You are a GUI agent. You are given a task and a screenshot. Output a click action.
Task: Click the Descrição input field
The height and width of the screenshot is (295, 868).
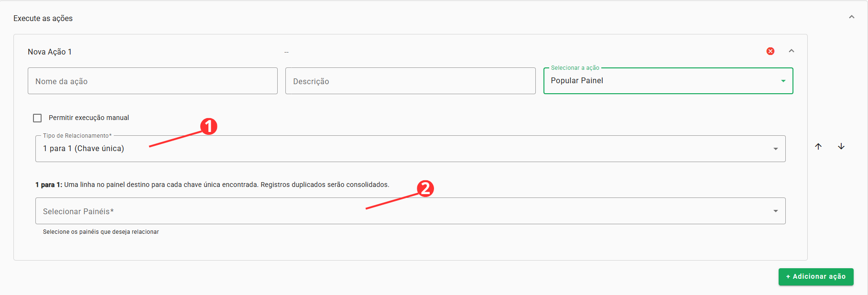[410, 81]
